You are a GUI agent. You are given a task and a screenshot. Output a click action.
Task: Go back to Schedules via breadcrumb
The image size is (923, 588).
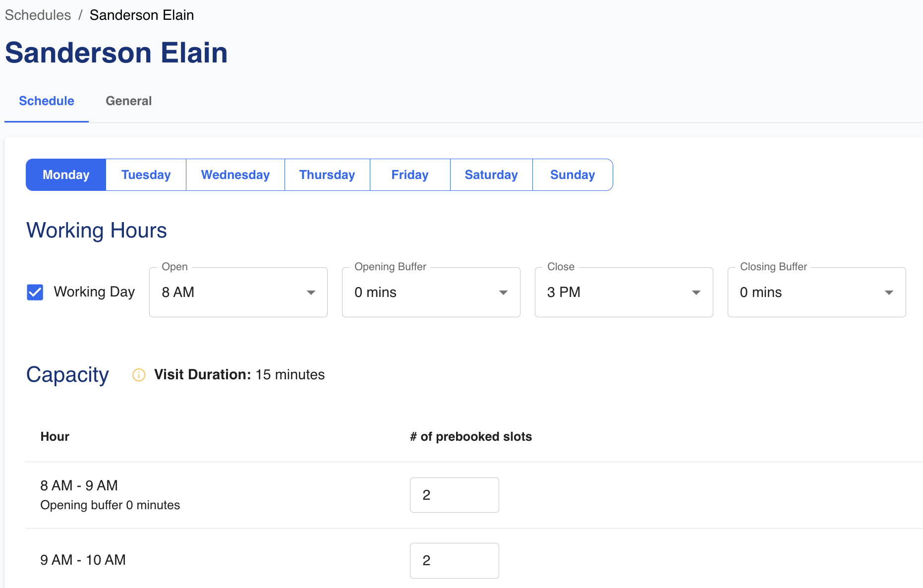click(38, 15)
